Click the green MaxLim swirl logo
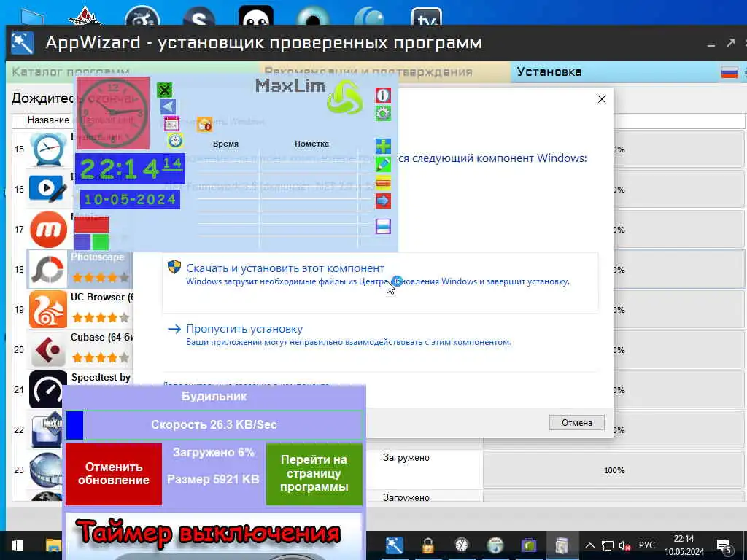The width and height of the screenshot is (747, 560). [x=345, y=97]
